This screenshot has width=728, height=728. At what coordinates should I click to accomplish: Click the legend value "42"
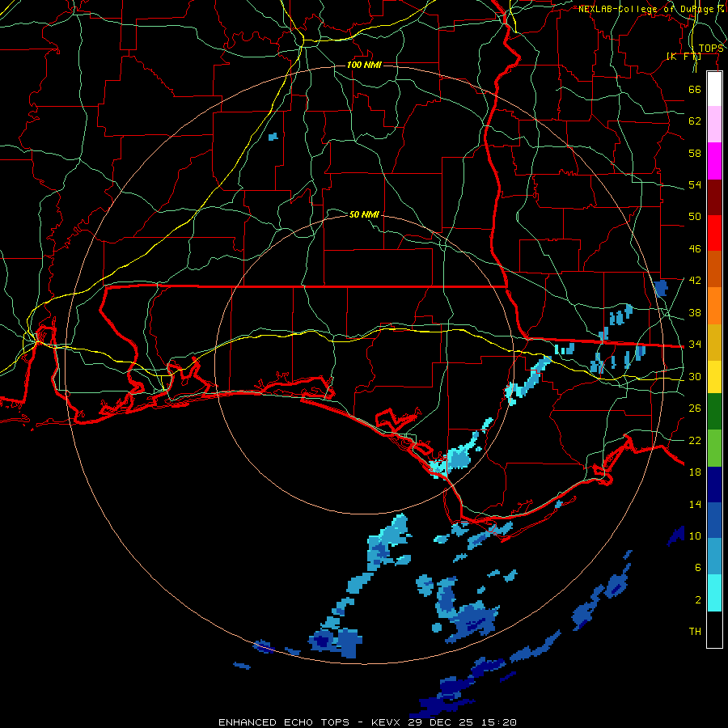(695, 281)
